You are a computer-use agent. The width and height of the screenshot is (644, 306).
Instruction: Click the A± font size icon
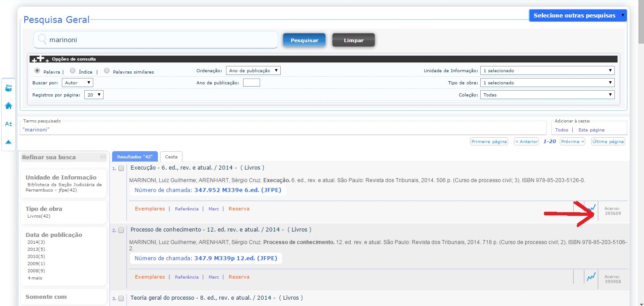coord(9,124)
